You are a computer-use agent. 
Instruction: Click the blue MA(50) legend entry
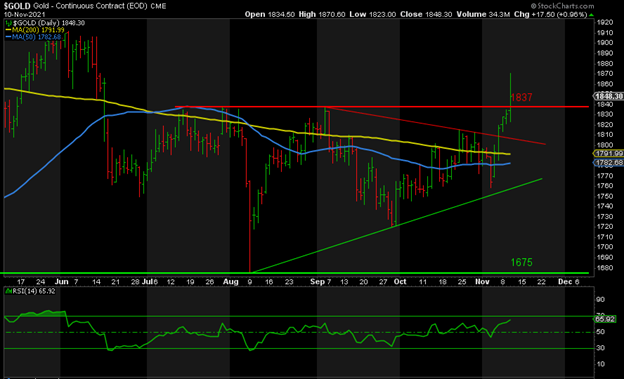coord(33,37)
